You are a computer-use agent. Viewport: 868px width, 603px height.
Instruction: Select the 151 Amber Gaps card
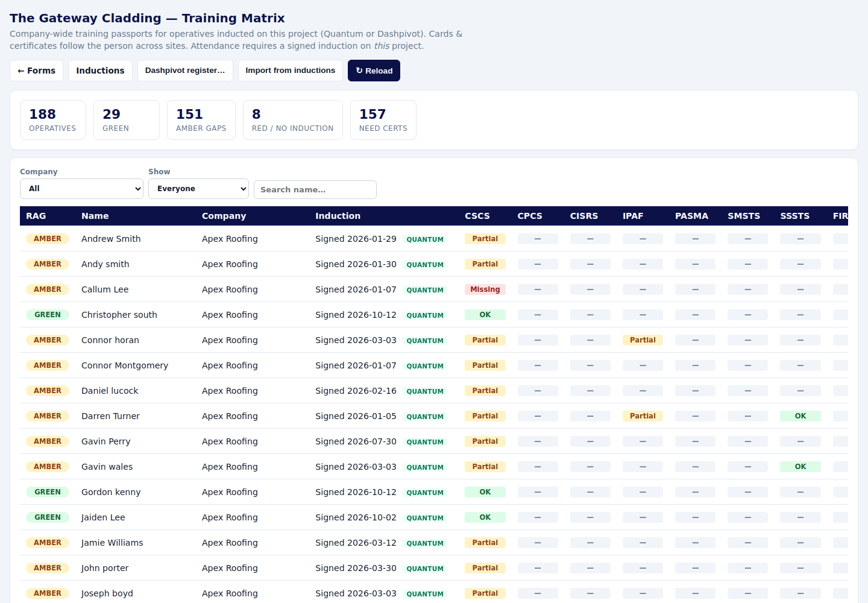tap(201, 120)
